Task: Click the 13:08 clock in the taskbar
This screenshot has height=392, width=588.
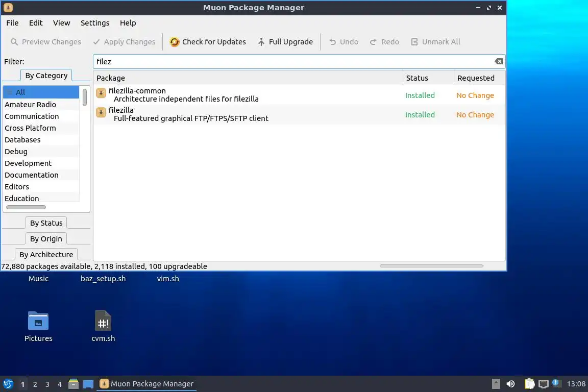Action: (576, 384)
